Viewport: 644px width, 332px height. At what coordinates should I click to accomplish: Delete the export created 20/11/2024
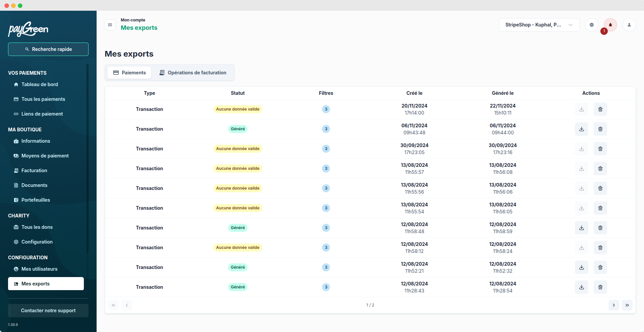coord(600,109)
